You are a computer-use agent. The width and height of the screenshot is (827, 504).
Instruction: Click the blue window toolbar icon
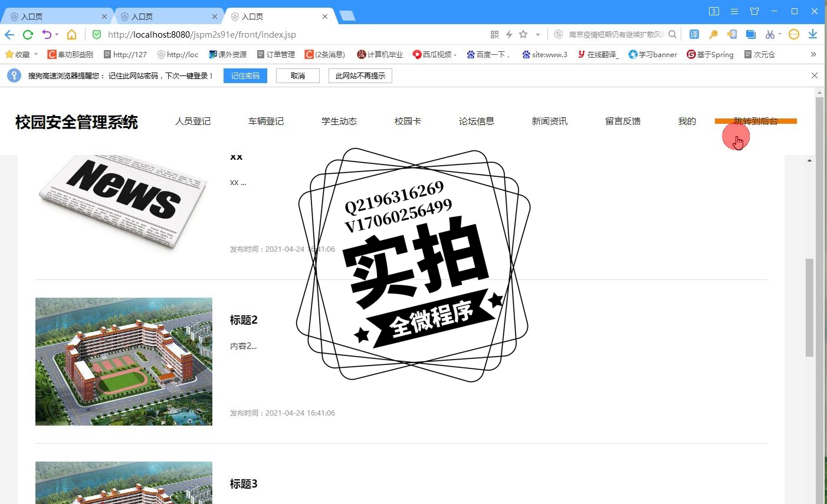(751, 34)
